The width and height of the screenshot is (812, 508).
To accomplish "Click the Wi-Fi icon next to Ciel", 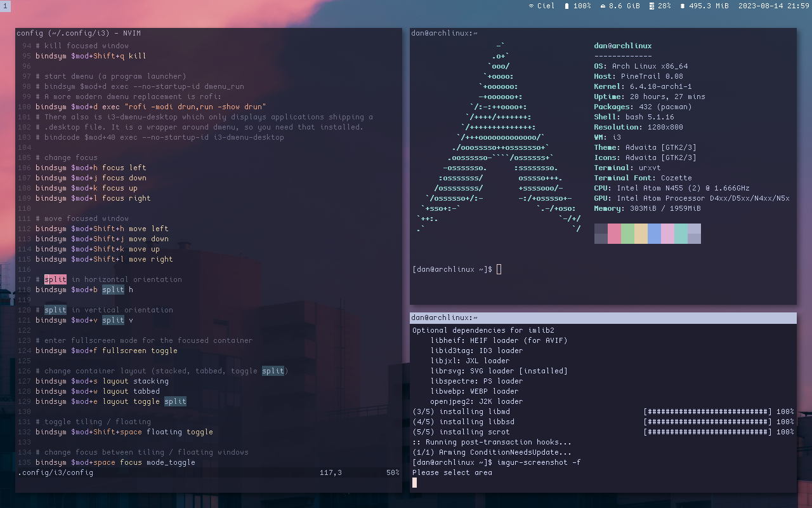I will 531,6.
